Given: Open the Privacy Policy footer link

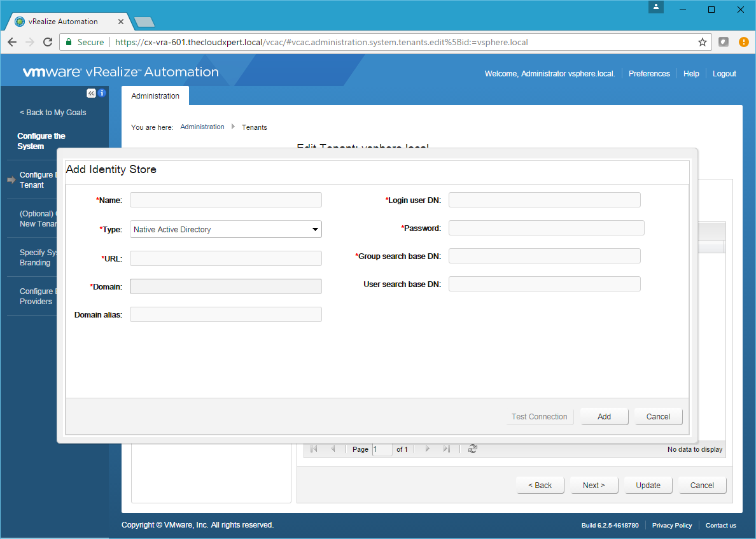Looking at the screenshot, I should (x=671, y=526).
